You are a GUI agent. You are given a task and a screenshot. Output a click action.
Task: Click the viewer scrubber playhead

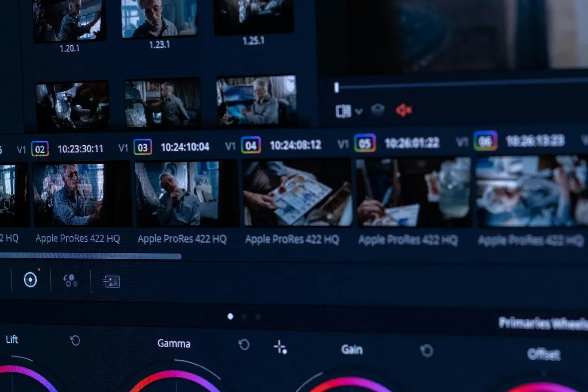(337, 88)
